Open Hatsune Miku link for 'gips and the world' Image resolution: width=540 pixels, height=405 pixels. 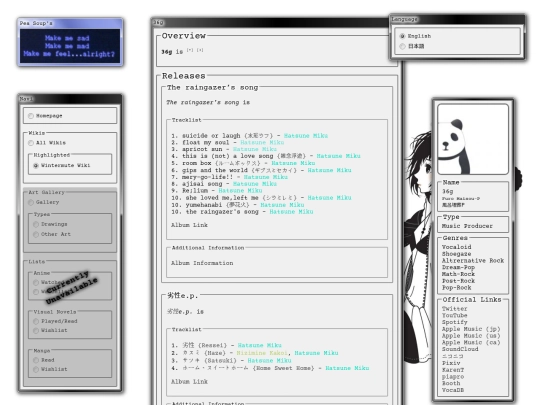point(330,170)
